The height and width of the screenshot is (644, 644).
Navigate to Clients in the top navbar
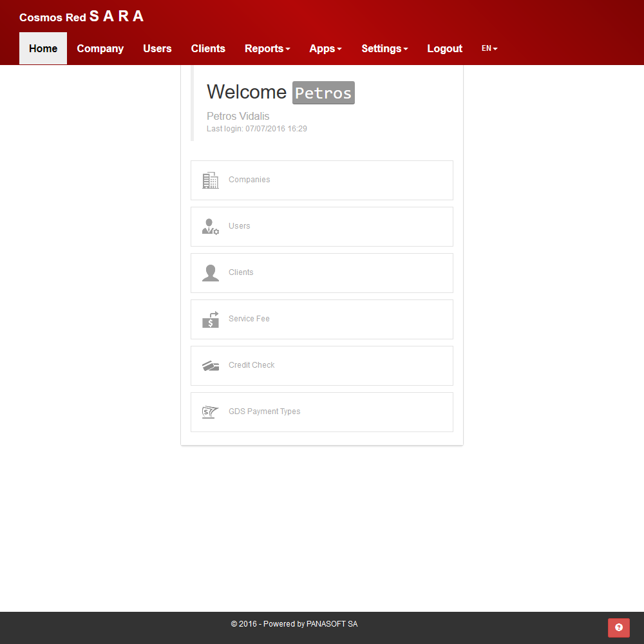208,49
